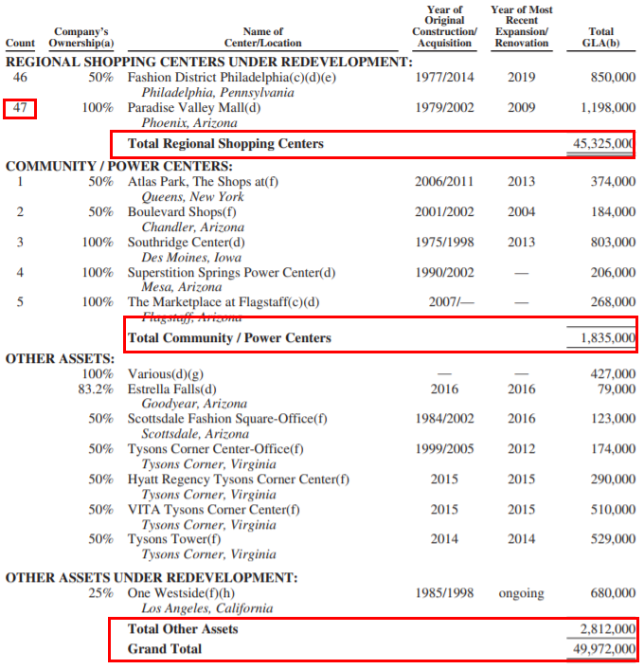Click 'Total Community / Power Centers' label
Screen dimensions: 644x669
pyautogui.click(x=229, y=338)
